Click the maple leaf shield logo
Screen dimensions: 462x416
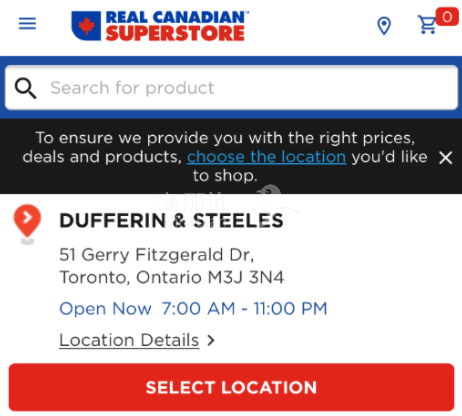point(86,26)
